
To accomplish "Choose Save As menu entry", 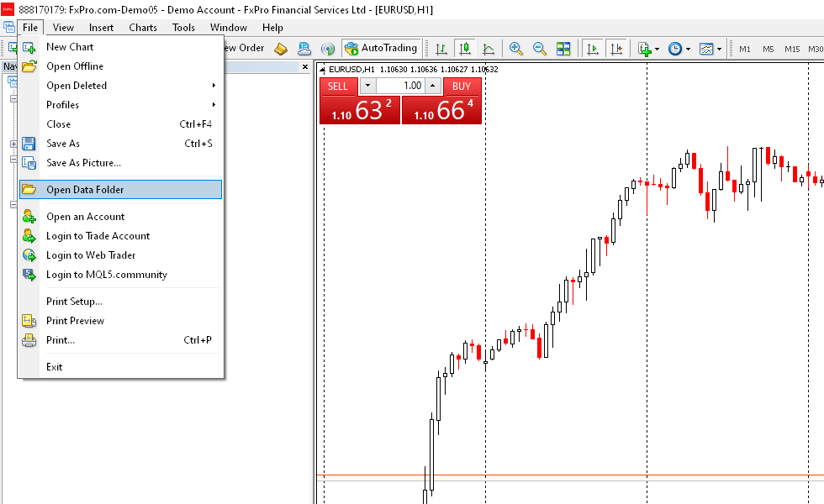I will click(x=120, y=144).
